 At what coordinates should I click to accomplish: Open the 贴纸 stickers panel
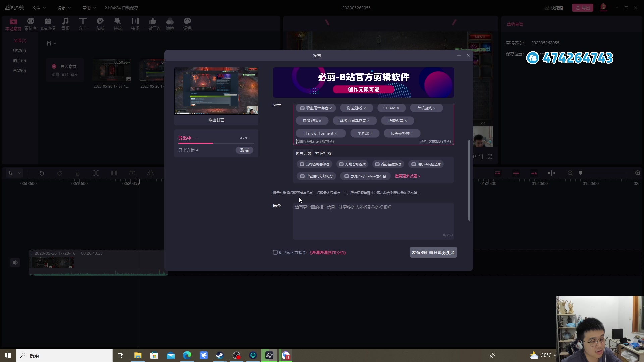pos(100,24)
